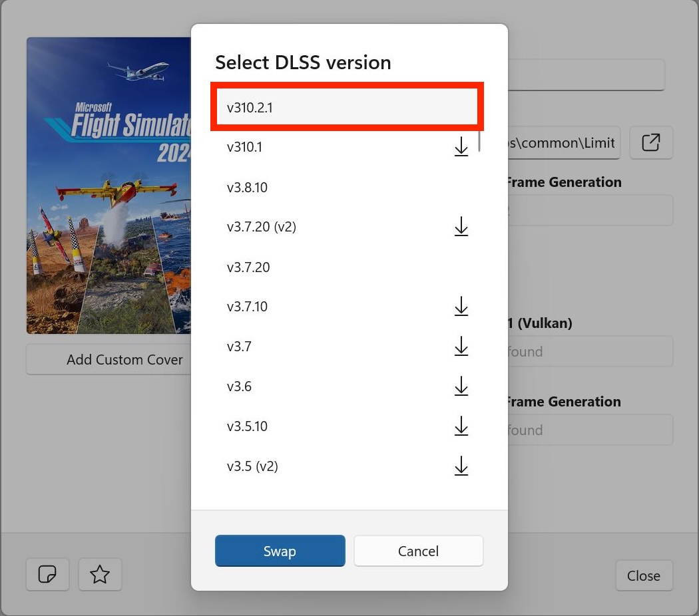Click the version list scrollbar

pos(479,141)
